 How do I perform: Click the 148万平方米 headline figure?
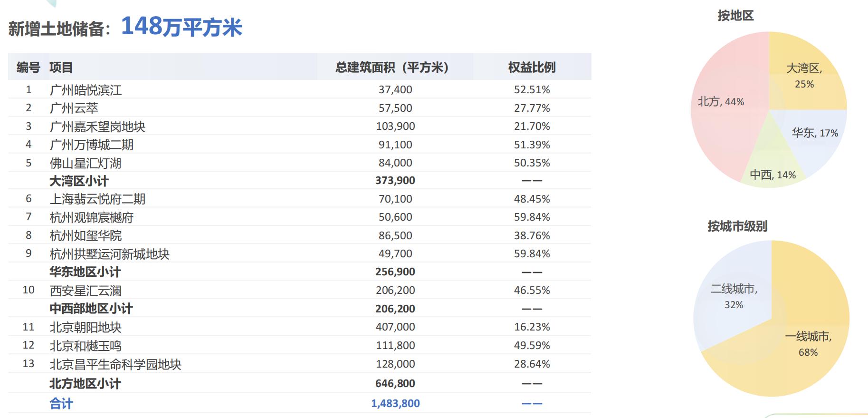tap(181, 27)
